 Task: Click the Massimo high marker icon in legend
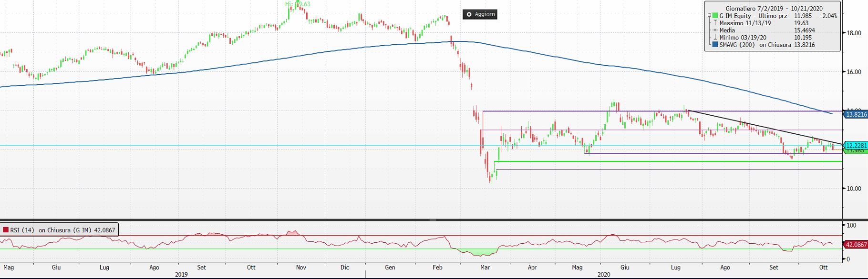(x=715, y=23)
